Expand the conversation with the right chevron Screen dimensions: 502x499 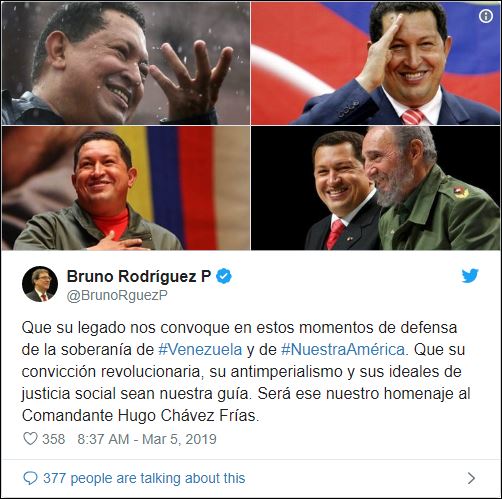click(x=471, y=478)
